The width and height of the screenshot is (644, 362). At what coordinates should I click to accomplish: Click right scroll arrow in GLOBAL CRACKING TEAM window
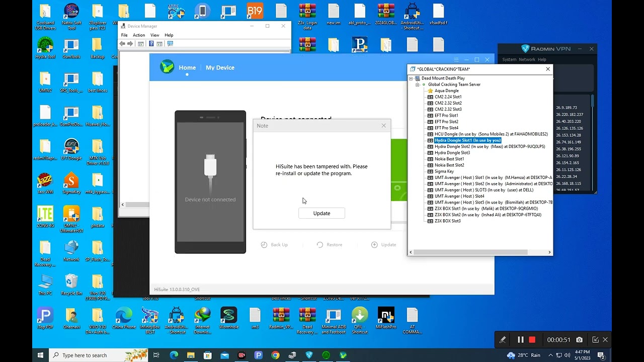[549, 252]
